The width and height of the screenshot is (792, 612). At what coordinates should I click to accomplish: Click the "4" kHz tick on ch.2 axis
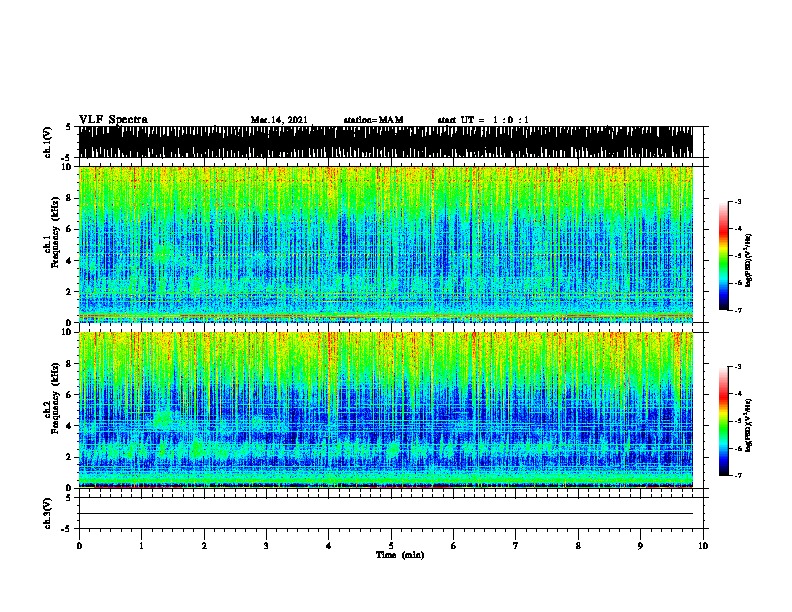coord(70,426)
